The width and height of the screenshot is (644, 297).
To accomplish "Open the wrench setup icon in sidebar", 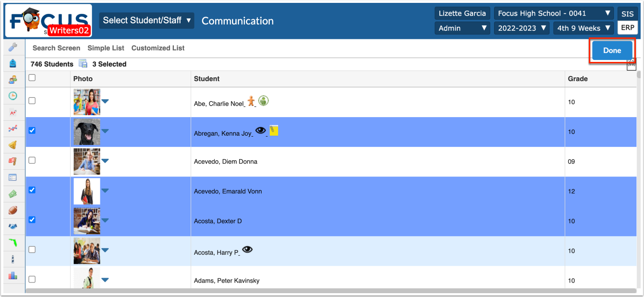I will click(x=13, y=47).
